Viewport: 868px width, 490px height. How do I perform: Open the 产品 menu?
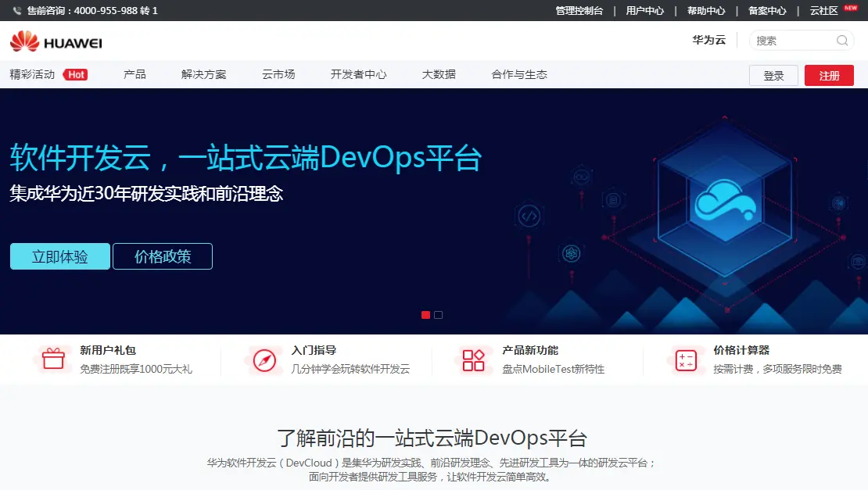click(135, 75)
